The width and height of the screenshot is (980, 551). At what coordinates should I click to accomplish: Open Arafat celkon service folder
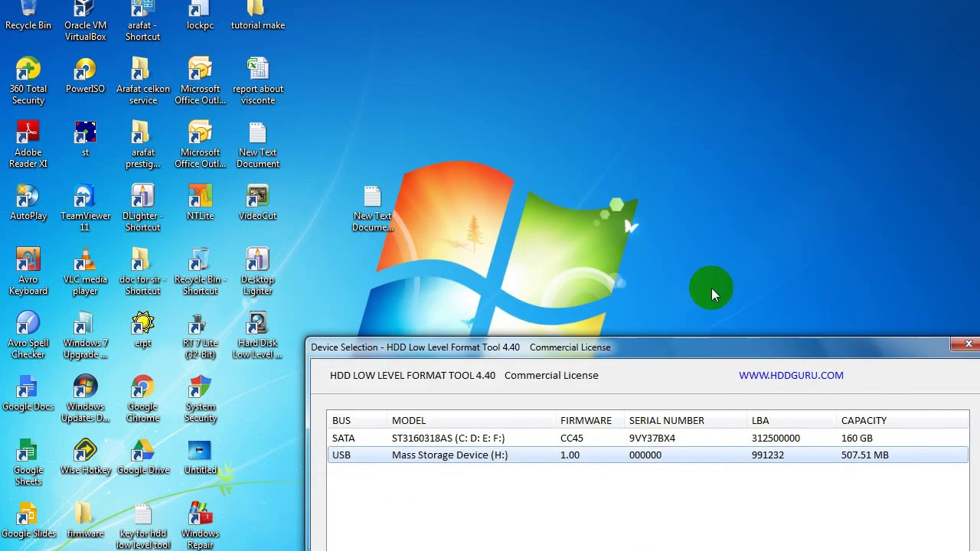click(142, 80)
